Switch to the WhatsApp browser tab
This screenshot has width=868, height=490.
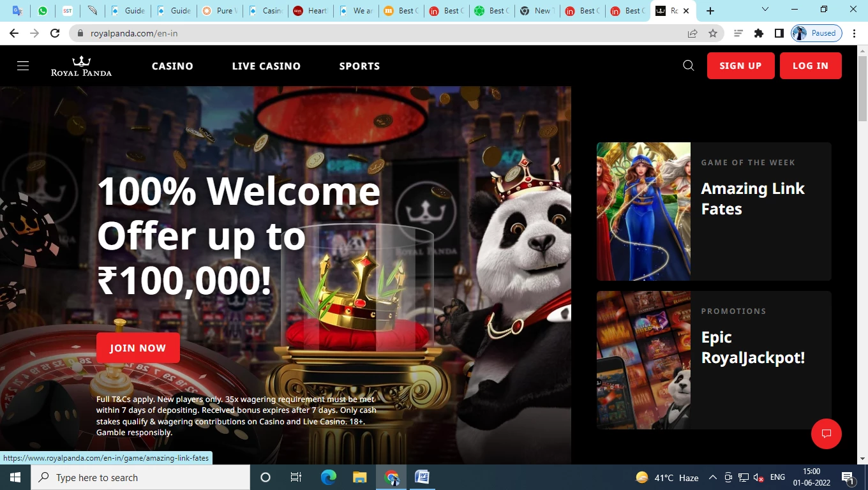coord(43,11)
